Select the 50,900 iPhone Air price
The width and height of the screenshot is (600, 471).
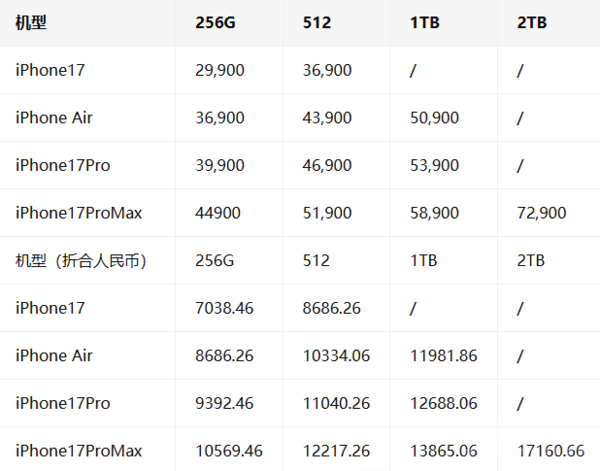click(434, 118)
